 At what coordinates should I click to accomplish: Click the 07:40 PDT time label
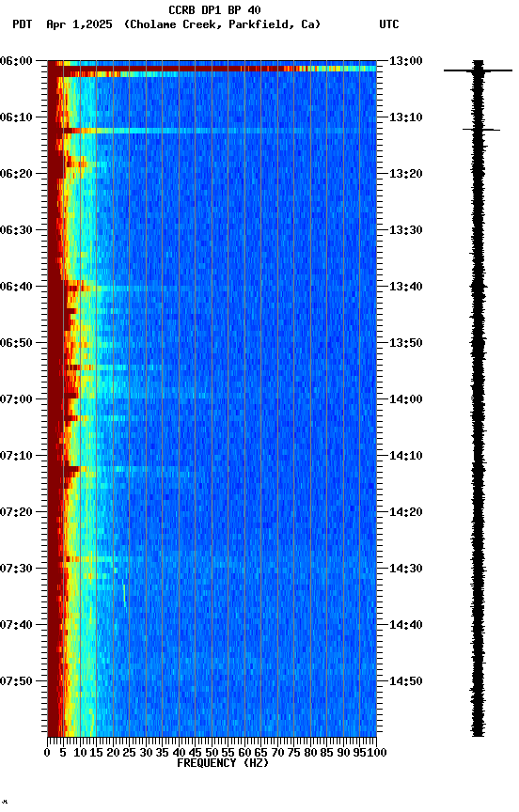tap(16, 625)
